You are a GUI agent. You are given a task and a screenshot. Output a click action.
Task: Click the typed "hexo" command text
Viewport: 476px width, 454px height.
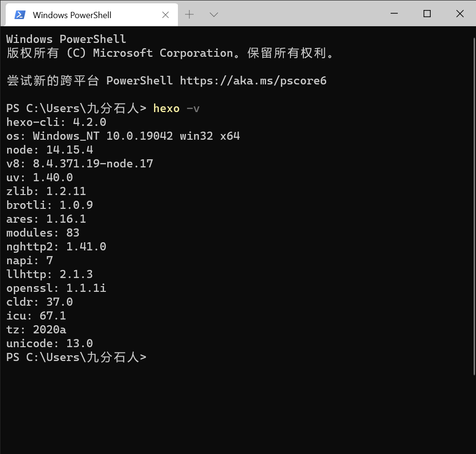pos(166,109)
